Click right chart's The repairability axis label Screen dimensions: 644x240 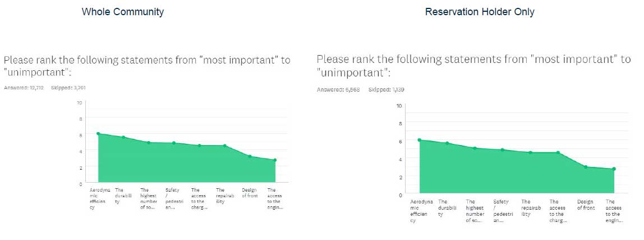click(530, 208)
